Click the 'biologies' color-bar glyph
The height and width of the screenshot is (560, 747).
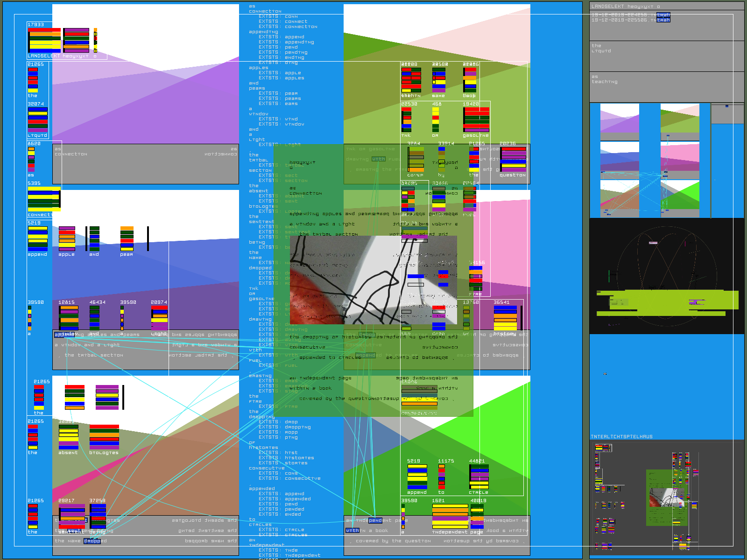click(104, 437)
